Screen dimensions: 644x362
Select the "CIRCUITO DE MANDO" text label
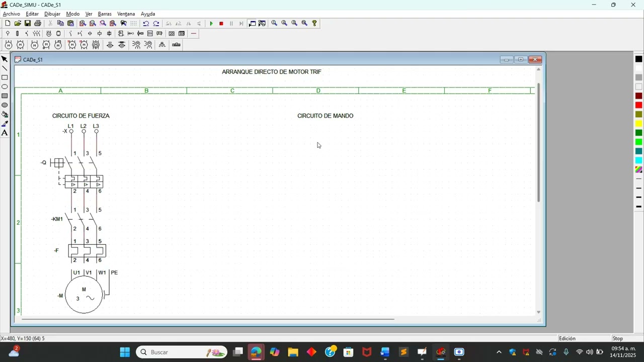click(x=325, y=116)
